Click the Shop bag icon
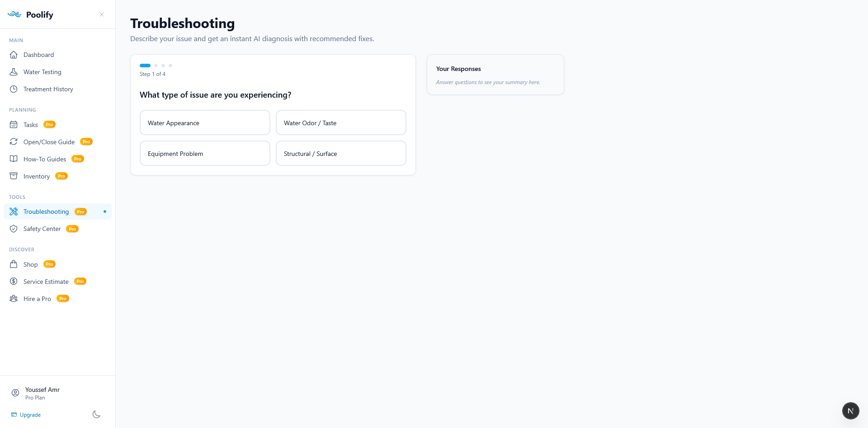The height and width of the screenshot is (428, 868). (x=14, y=264)
